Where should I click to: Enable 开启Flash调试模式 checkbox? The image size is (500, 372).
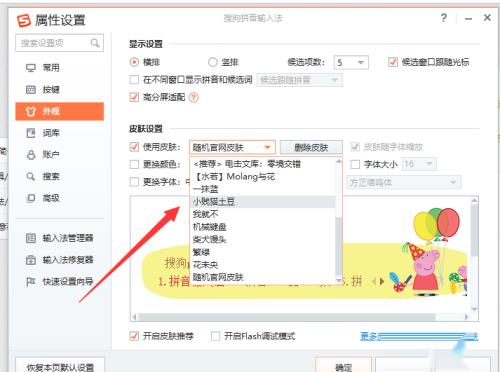216,336
